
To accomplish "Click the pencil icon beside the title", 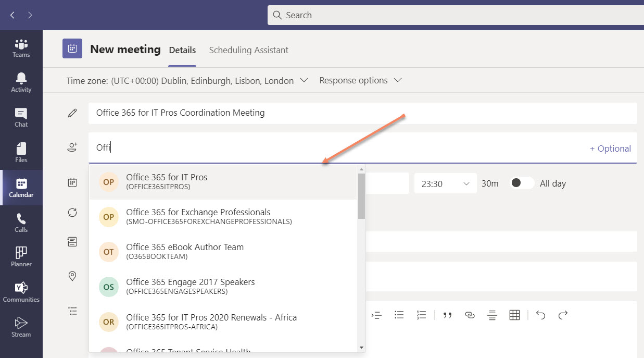I will [72, 113].
